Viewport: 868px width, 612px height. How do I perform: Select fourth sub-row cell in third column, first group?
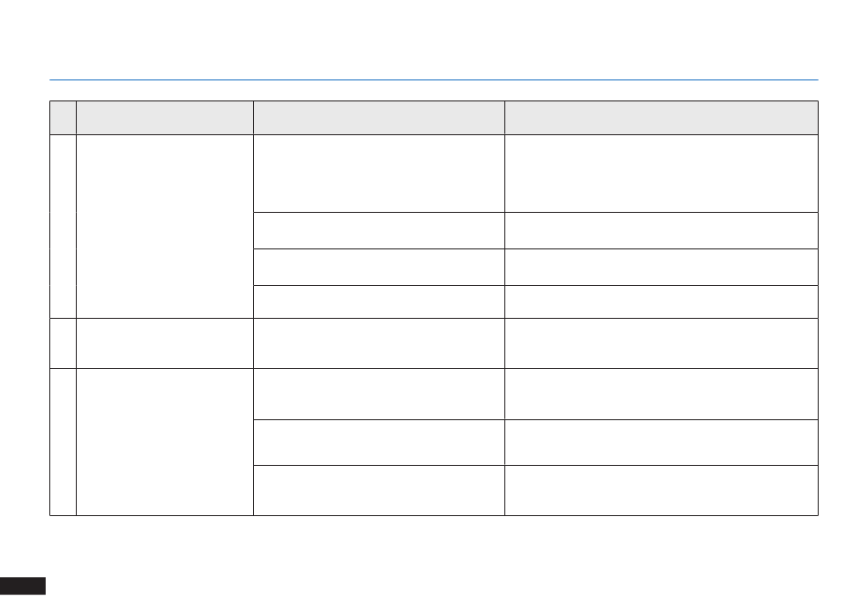[x=379, y=302]
